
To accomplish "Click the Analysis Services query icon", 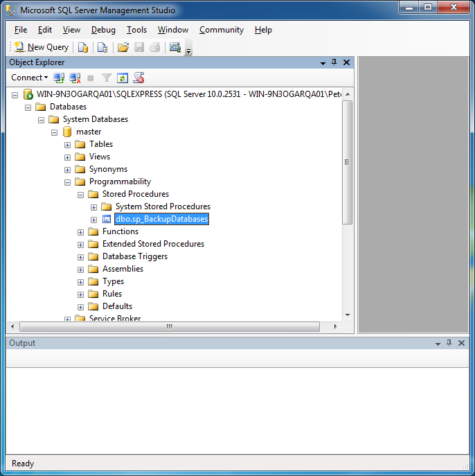I will click(x=102, y=47).
